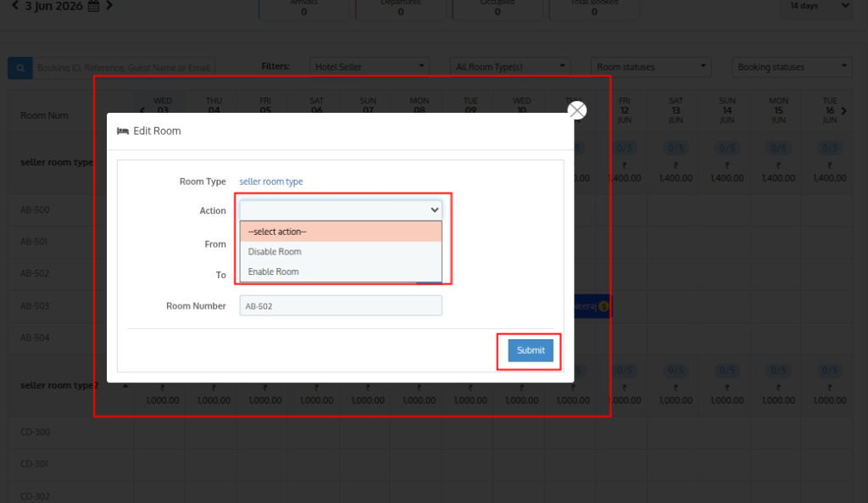868x503 pixels.
Task: Click the Room Number field AB-502
Action: (x=341, y=306)
